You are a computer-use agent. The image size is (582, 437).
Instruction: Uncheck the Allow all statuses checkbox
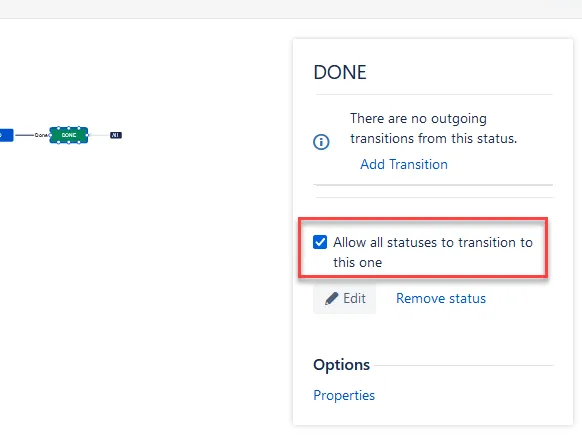pyautogui.click(x=320, y=242)
